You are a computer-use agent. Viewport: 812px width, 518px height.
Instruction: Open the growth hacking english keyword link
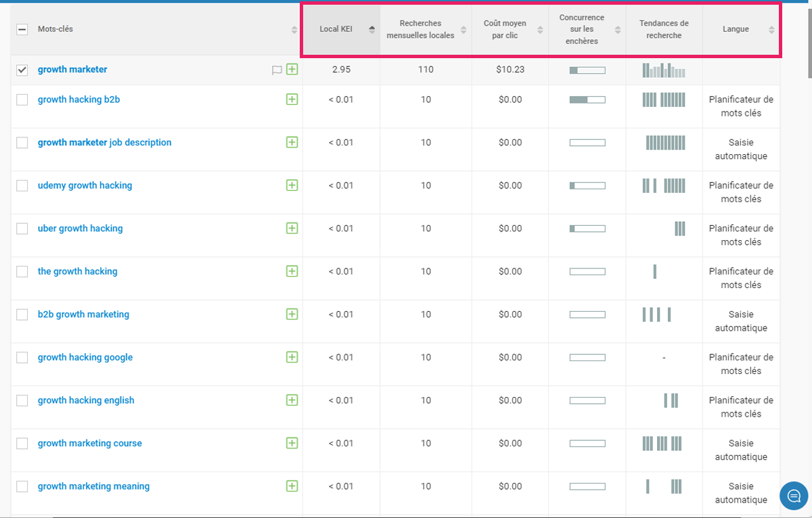click(86, 400)
